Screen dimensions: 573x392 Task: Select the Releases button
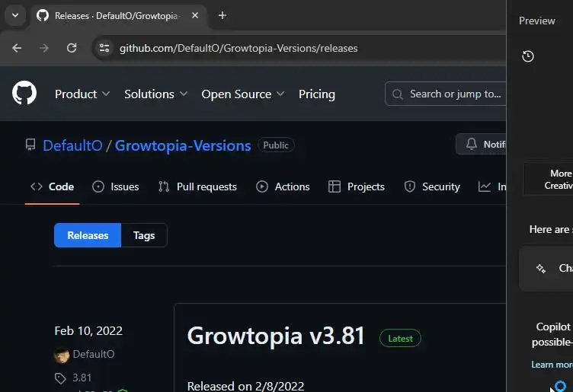(x=88, y=235)
